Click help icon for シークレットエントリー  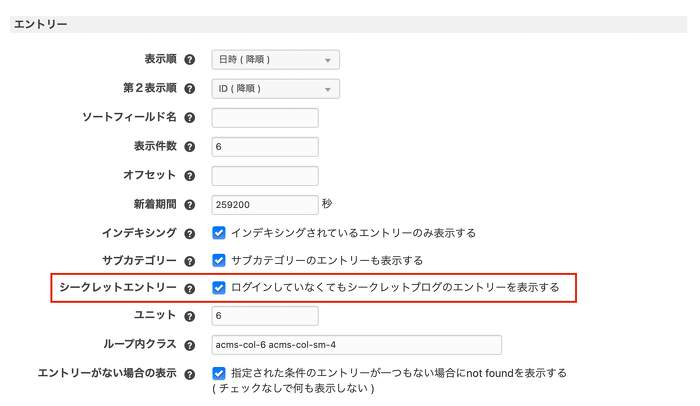[190, 288]
